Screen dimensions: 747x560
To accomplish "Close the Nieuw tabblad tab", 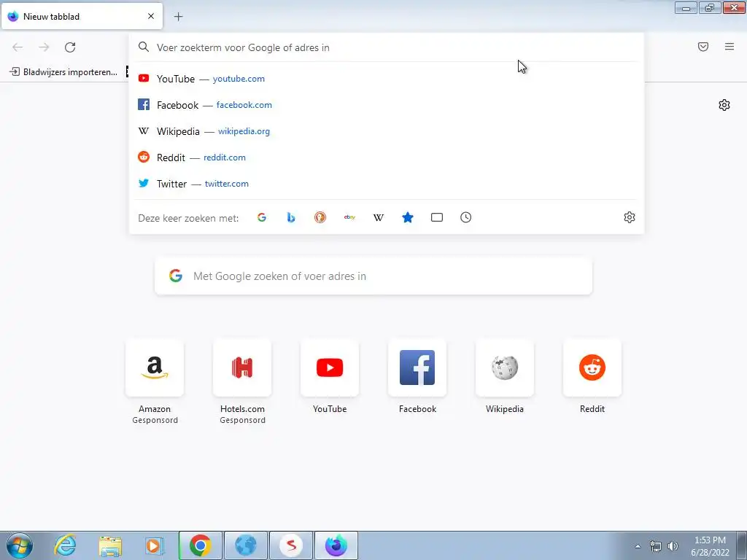I will (151, 16).
